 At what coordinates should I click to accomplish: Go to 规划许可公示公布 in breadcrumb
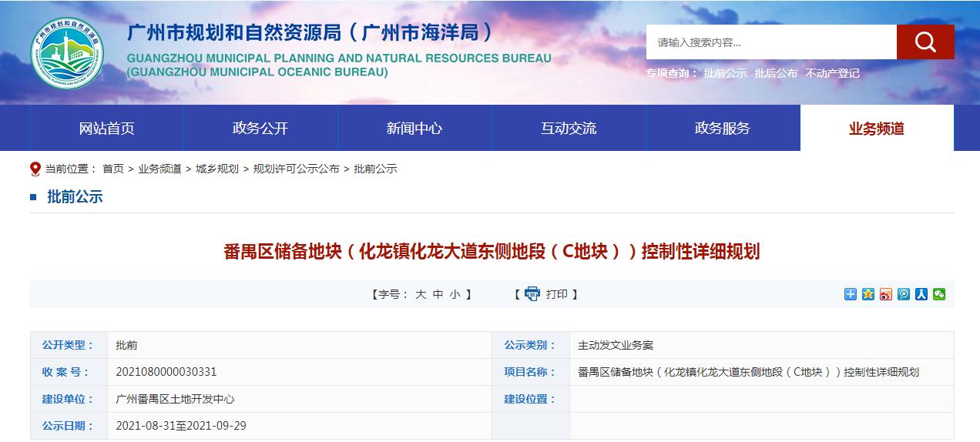(x=297, y=169)
